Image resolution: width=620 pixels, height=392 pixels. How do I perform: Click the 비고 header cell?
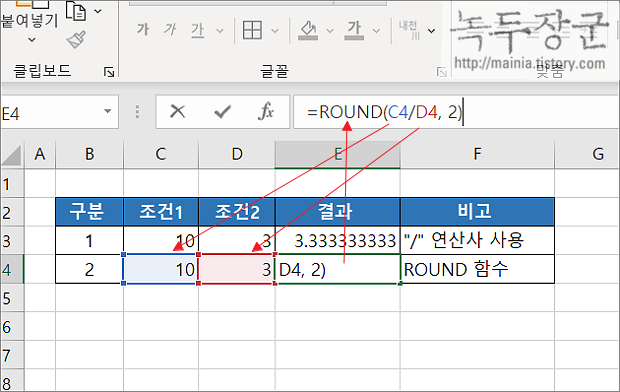(477, 212)
